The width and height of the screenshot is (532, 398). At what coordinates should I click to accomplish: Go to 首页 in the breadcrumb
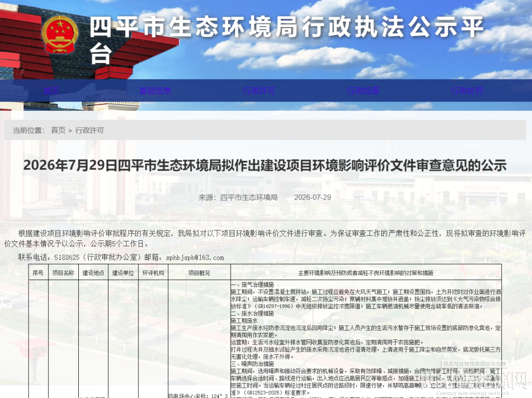(58, 131)
